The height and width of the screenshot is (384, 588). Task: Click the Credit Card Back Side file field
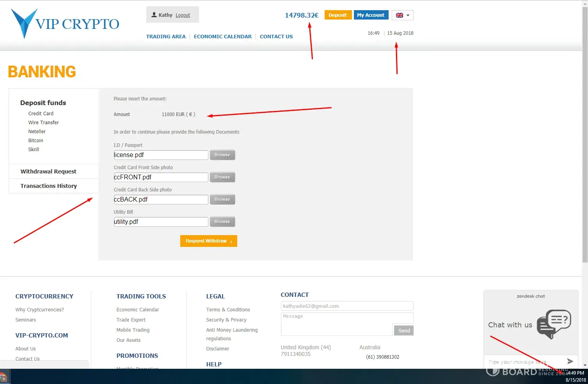(161, 200)
